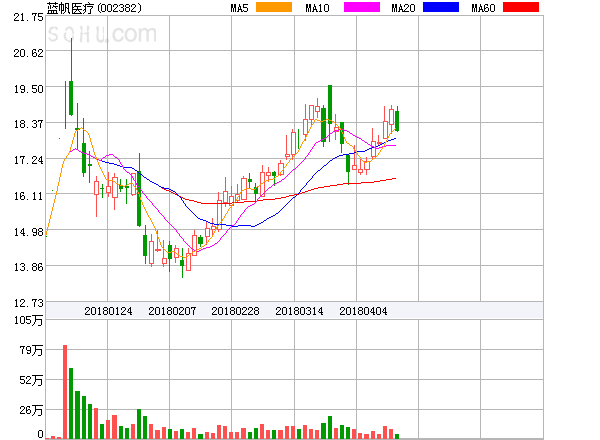
Task: Click the red MA60 legend swatch
Action: point(521,7)
